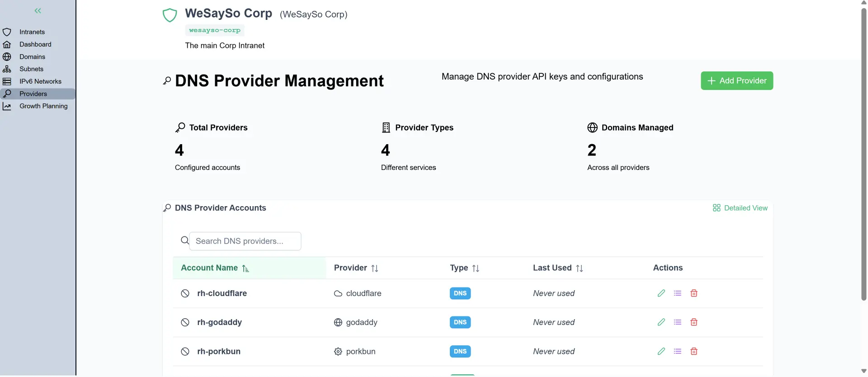Open the list details icon for rh-porkbun
Viewport: 868px width, 377px height.
[677, 351]
